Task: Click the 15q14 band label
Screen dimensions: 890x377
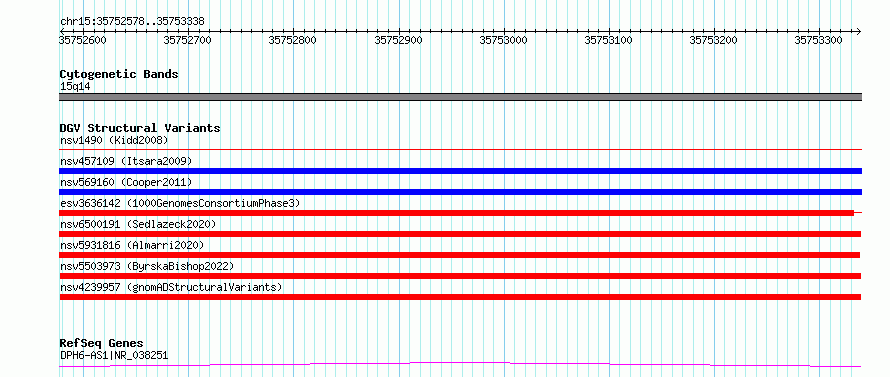Action: click(x=75, y=86)
